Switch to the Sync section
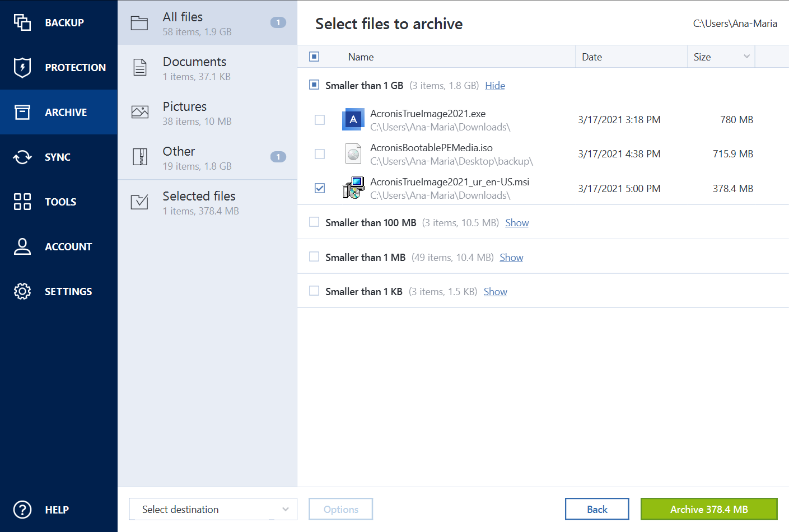Screen dimensions: 789x532 click(59, 157)
